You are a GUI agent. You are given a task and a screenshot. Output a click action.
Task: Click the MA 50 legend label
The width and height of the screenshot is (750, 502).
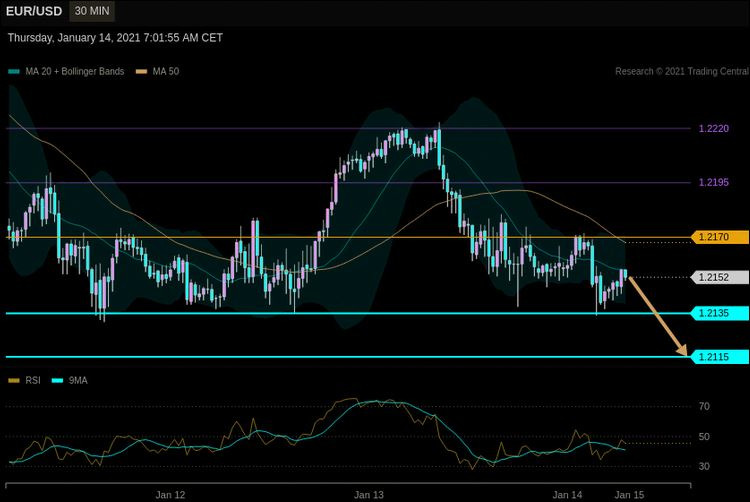pyautogui.click(x=165, y=71)
